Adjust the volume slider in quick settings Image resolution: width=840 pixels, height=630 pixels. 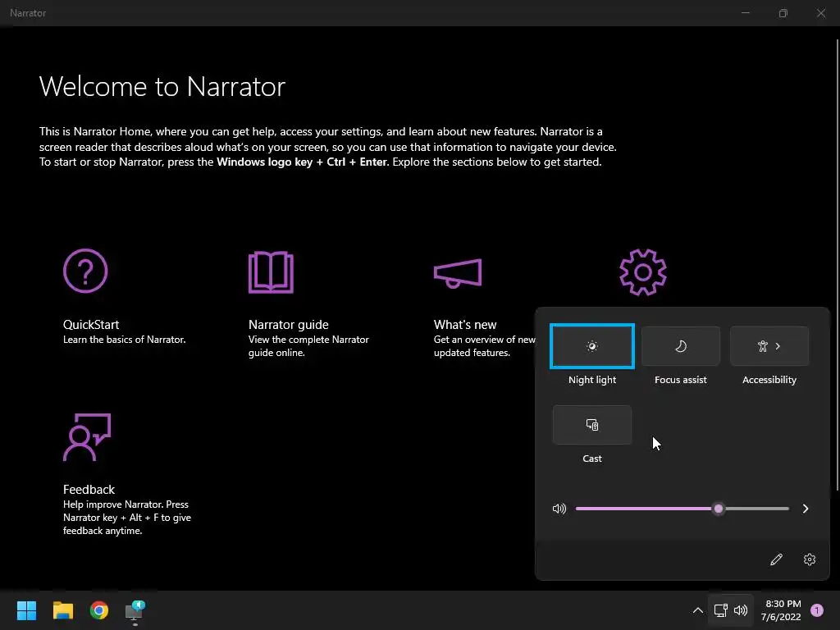point(682,509)
